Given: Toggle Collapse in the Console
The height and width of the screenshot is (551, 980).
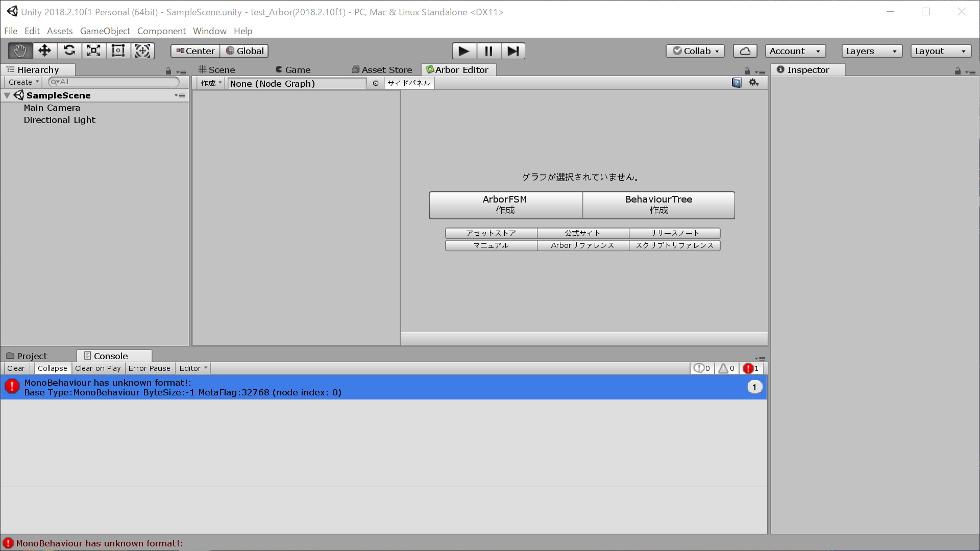Looking at the screenshot, I should coord(52,368).
